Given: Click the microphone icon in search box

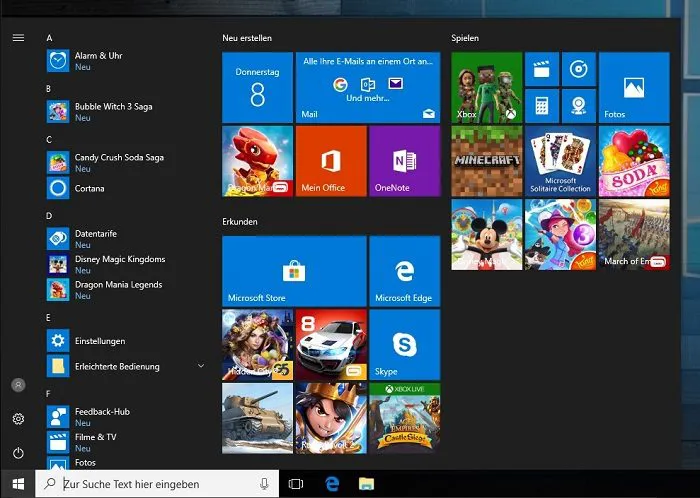Looking at the screenshot, I should coord(264,484).
